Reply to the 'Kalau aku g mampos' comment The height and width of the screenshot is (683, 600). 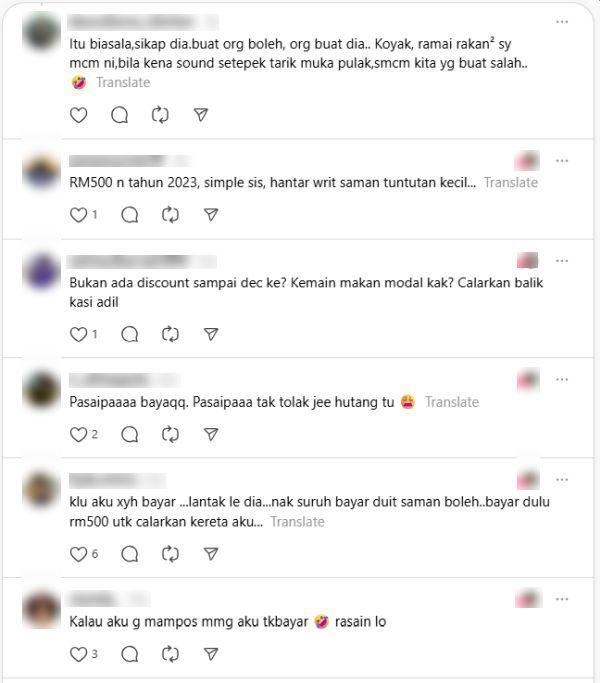click(129, 654)
